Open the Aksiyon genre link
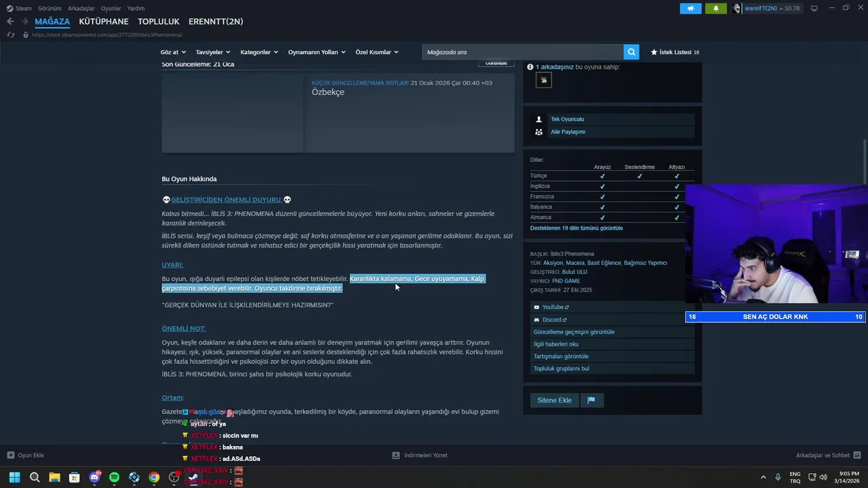Screen dimensions: 868x488 [553, 263]
